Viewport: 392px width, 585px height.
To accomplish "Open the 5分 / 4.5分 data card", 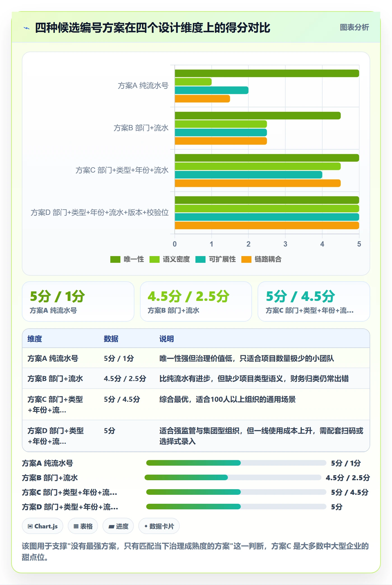I will tap(314, 301).
